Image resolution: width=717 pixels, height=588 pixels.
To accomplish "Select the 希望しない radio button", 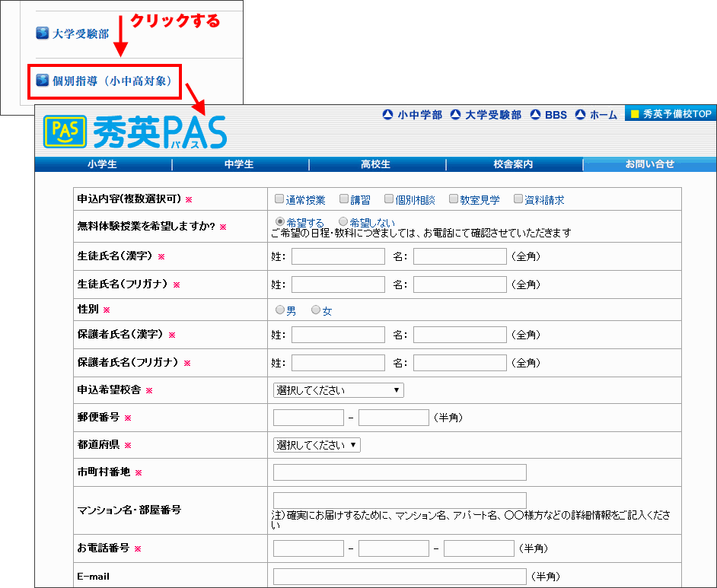I will click(x=343, y=221).
